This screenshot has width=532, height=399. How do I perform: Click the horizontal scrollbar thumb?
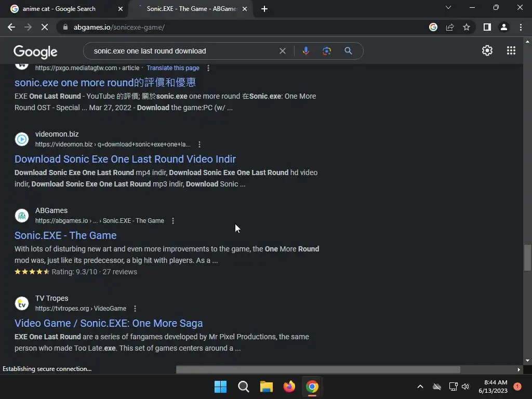click(318, 369)
